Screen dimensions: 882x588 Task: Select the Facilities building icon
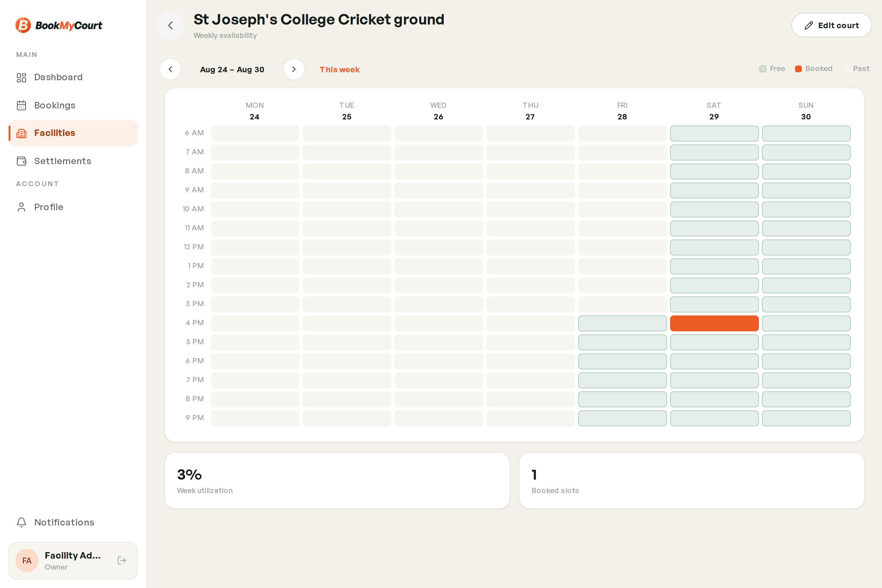21,134
